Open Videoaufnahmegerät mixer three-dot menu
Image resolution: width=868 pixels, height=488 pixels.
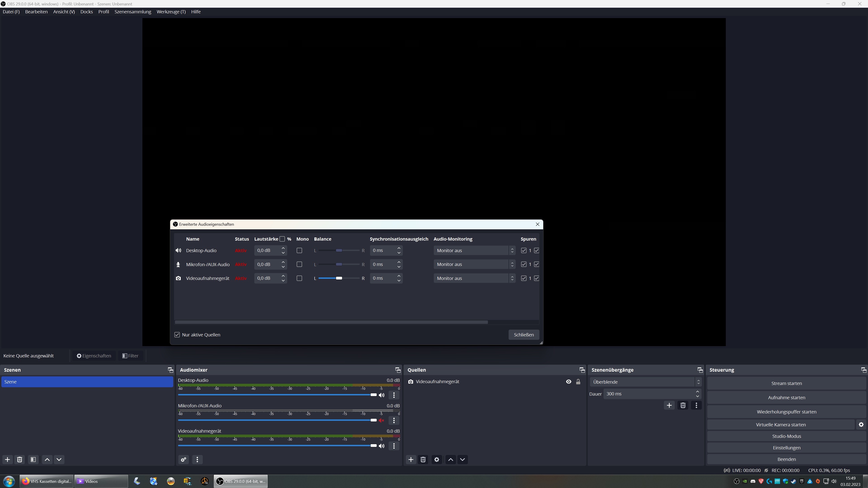pyautogui.click(x=394, y=446)
